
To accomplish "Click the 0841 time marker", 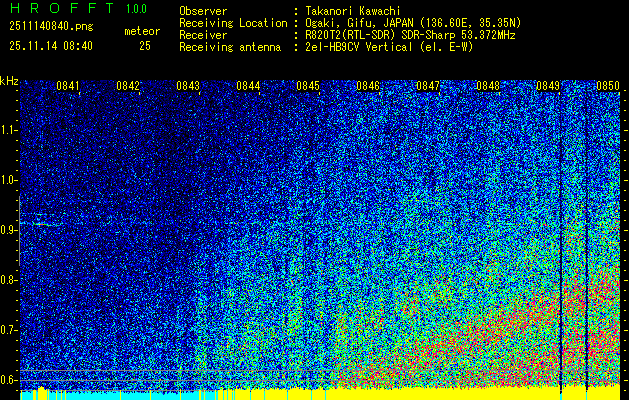I will coord(67,86).
